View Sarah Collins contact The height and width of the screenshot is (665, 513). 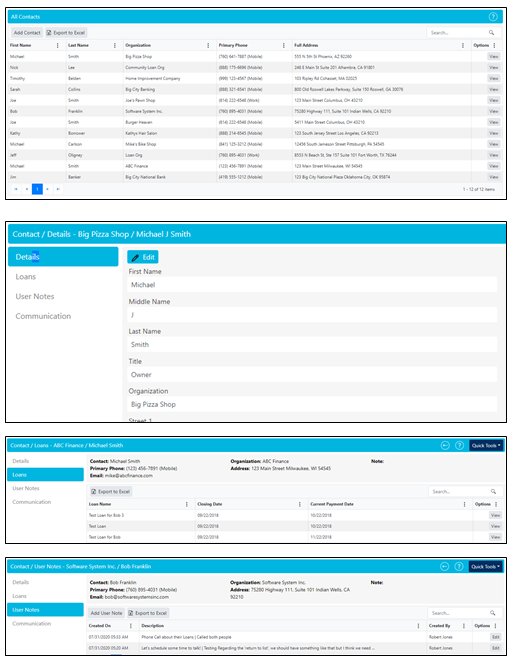tap(493, 89)
